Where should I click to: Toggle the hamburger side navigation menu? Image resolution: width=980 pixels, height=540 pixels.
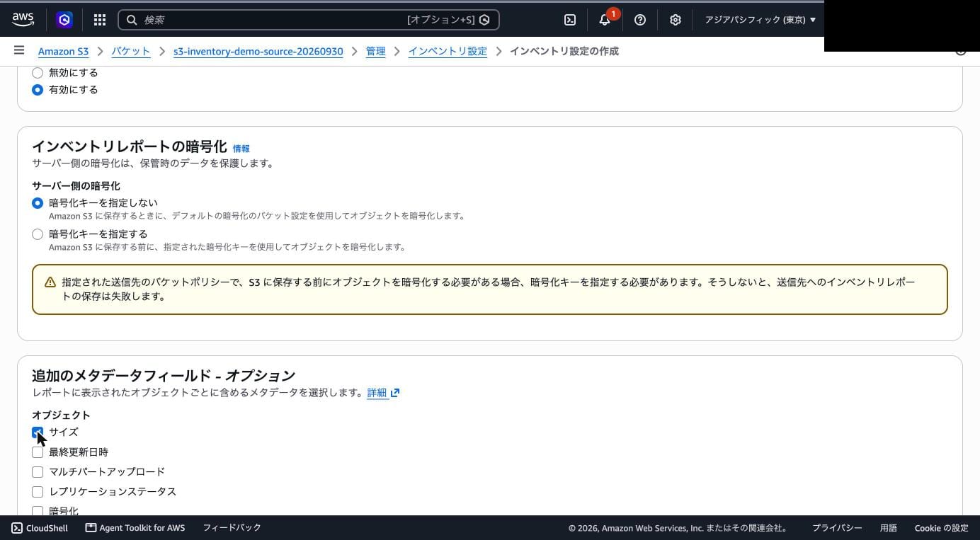(19, 50)
